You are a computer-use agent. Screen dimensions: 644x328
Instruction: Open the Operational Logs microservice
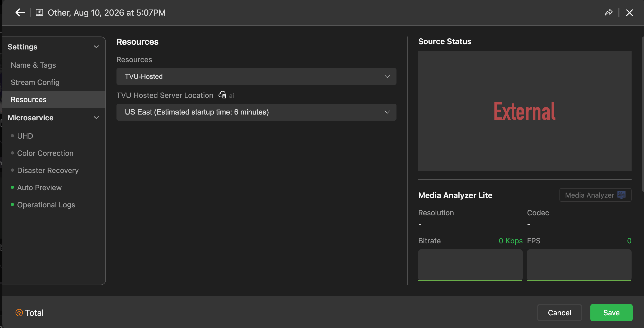[46, 205]
